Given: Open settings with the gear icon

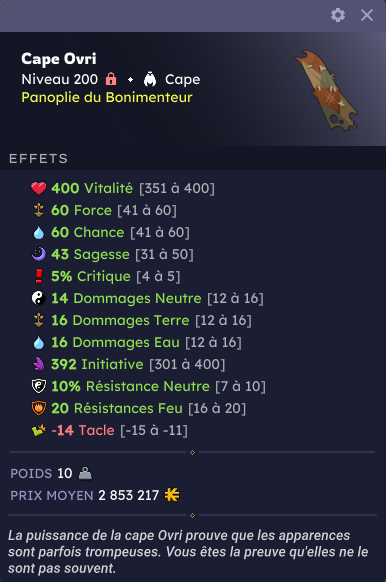Looking at the screenshot, I should [338, 15].
